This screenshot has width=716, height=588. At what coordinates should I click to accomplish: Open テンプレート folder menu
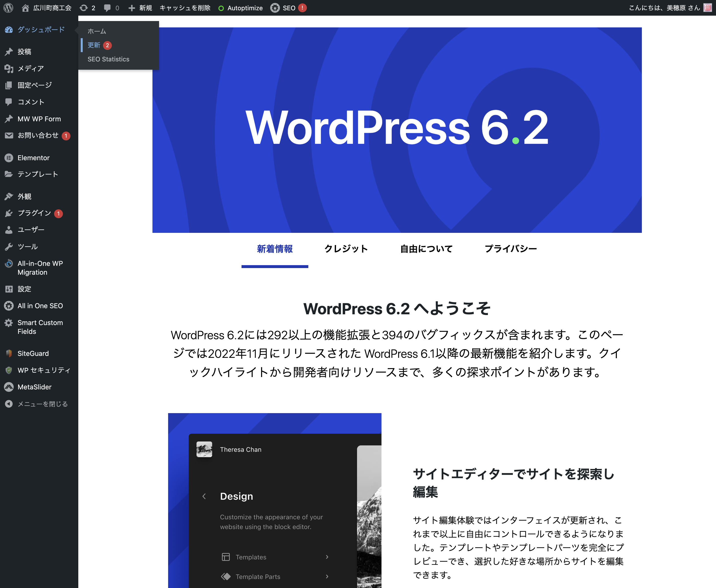[x=39, y=174]
